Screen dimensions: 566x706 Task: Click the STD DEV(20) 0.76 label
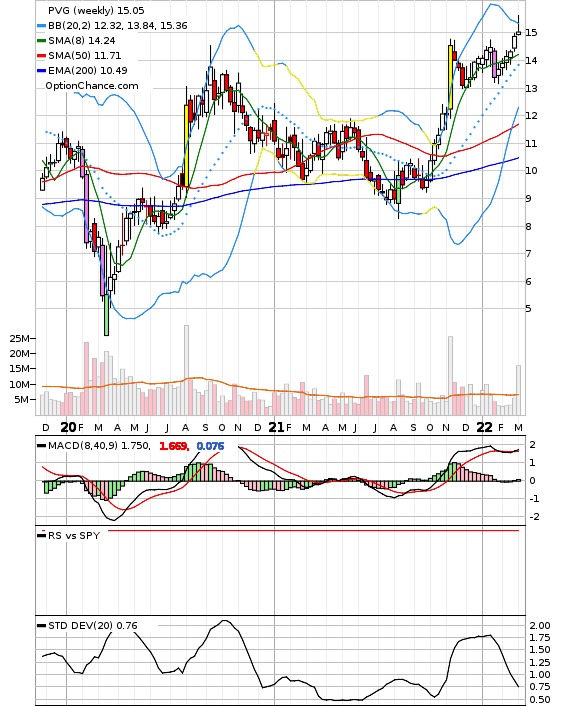[93, 625]
